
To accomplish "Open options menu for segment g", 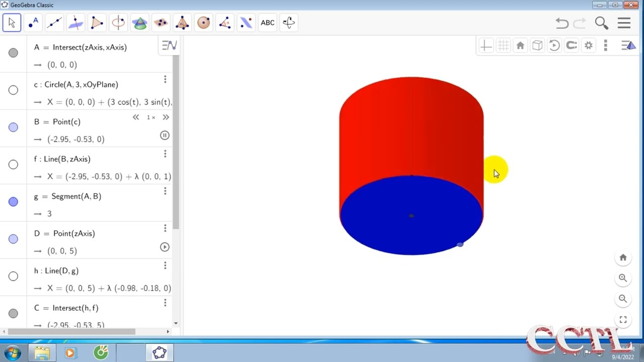I will tap(165, 191).
